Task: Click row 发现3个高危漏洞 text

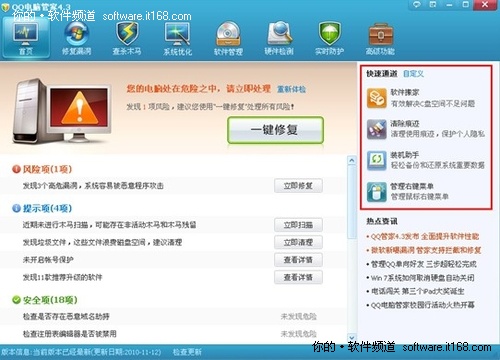Action: [93, 186]
